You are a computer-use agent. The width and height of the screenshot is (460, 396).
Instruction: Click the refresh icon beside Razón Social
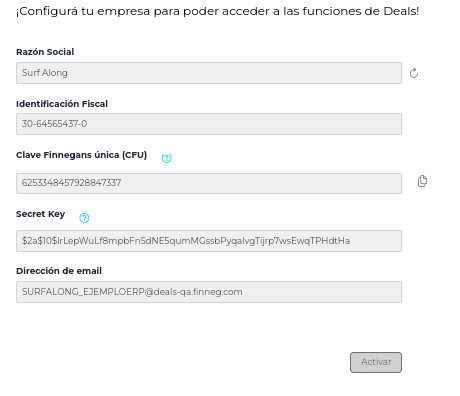tap(414, 73)
